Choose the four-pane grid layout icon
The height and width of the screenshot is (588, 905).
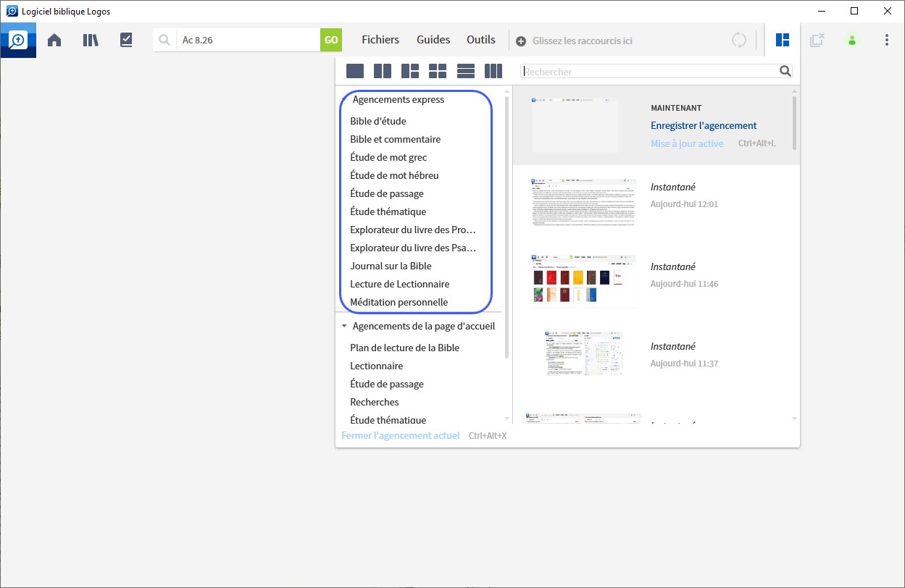click(438, 71)
